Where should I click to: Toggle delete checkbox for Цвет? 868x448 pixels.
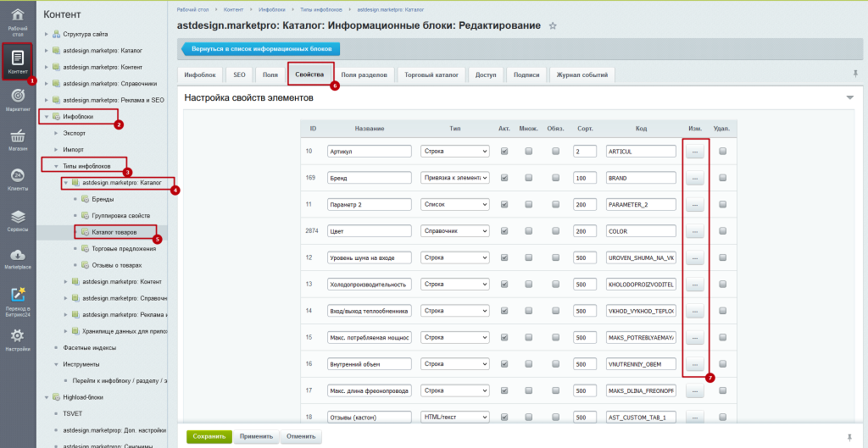coord(722,230)
